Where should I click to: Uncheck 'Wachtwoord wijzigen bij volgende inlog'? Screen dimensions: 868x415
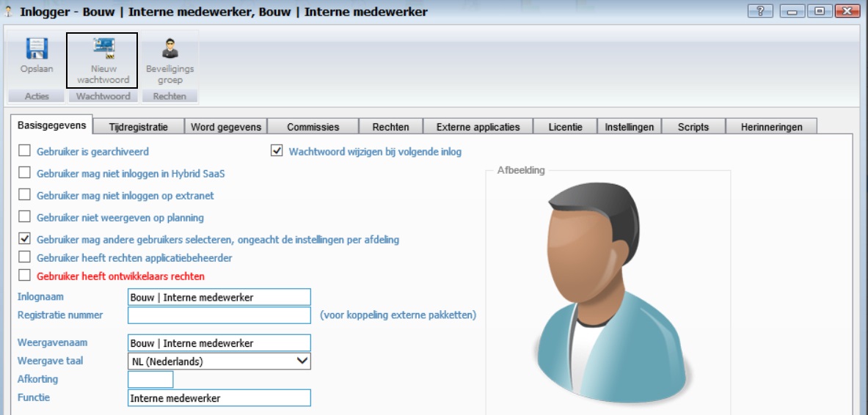277,151
